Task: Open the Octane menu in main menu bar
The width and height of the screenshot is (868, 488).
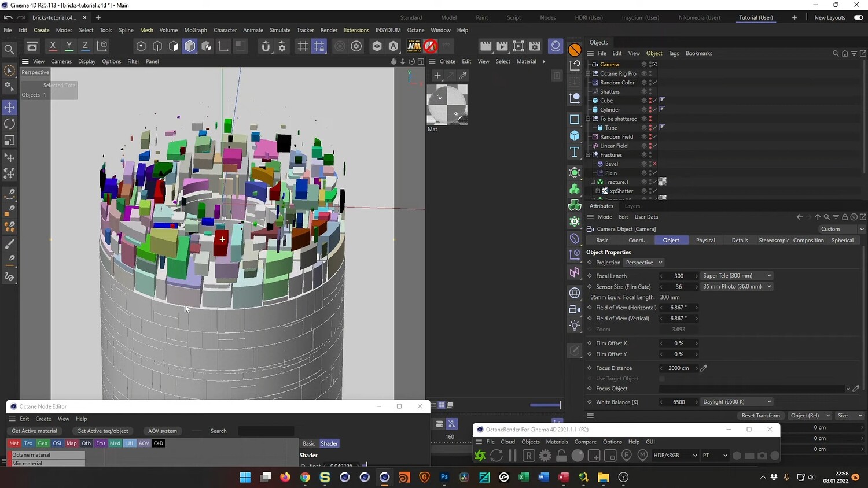Action: click(x=415, y=30)
